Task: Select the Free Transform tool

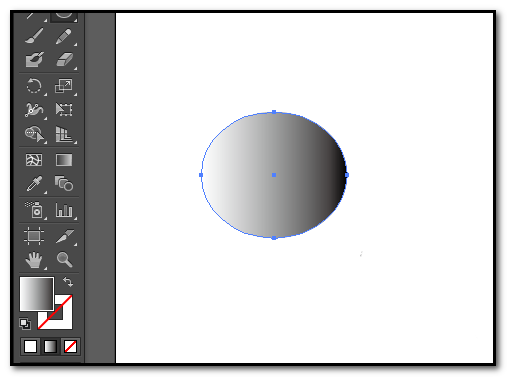Action: pos(64,110)
